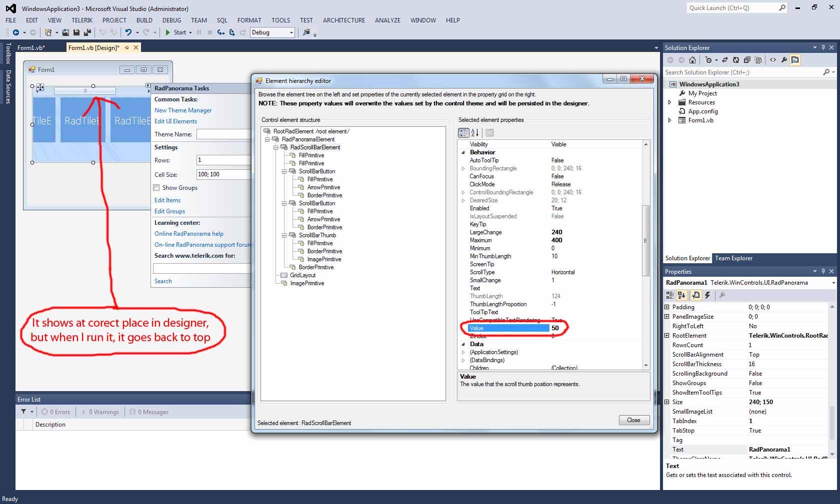Click Alphabetical sort icon in Properties panel
This screenshot has height=504, width=840.
point(681,295)
